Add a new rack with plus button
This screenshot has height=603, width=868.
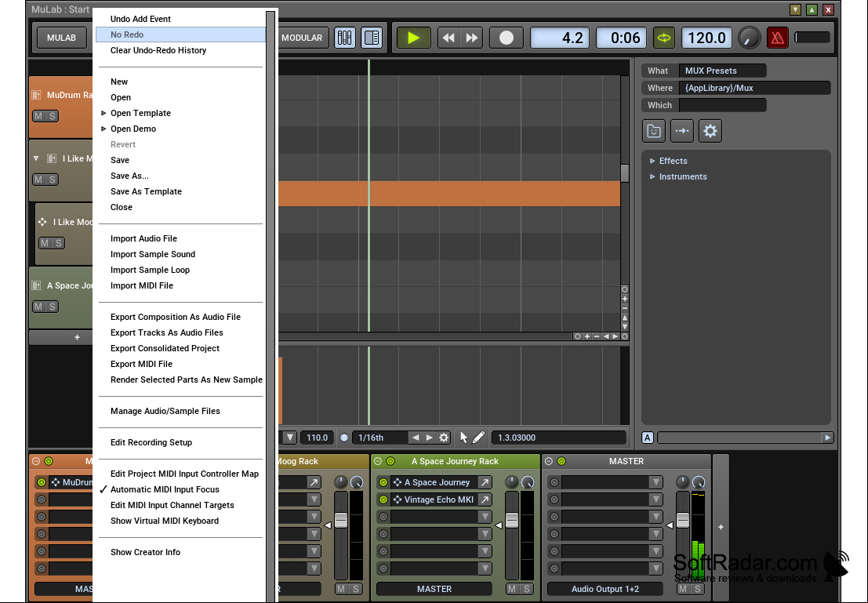pyautogui.click(x=721, y=528)
